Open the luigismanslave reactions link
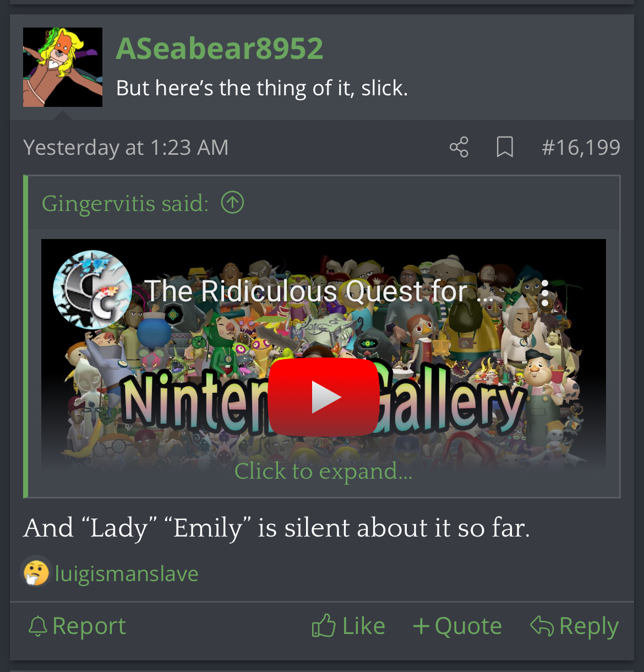The height and width of the screenshot is (672, 644). [127, 573]
